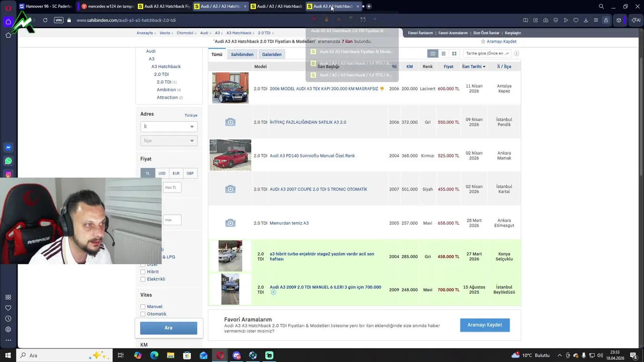Screen dimensions: 644x362
Task: Open listing 'Memurdan temiz A3'
Action: tap(289, 223)
